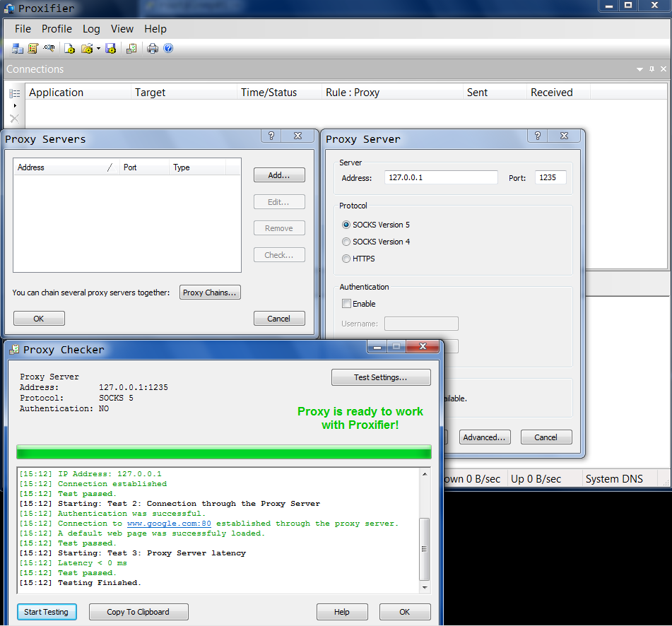
Task: Open the Log menu
Action: pos(91,29)
